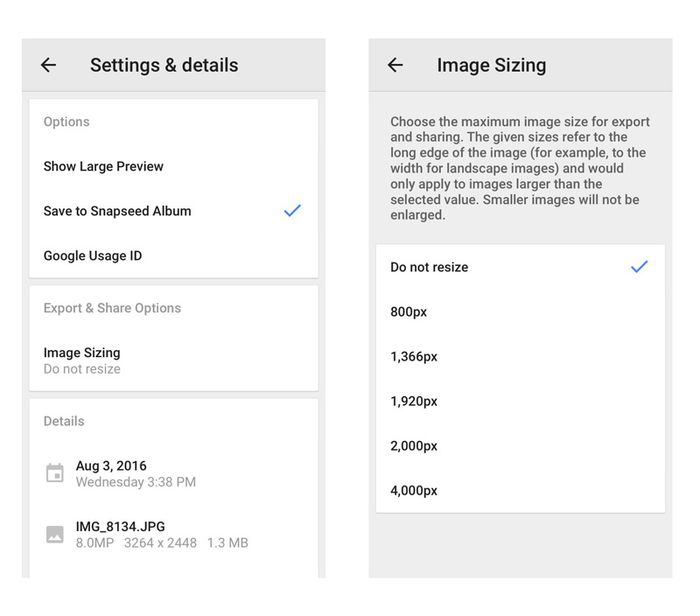Click the 1.3 MB file size text

coord(228,543)
